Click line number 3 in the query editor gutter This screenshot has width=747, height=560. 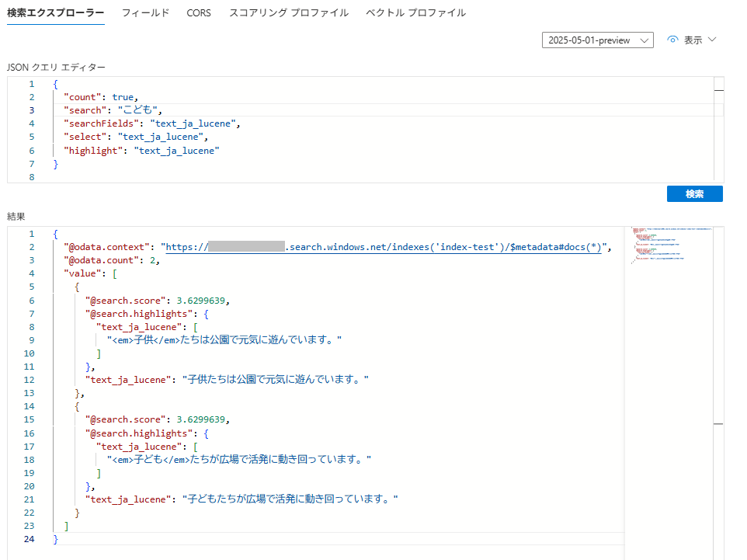click(31, 110)
